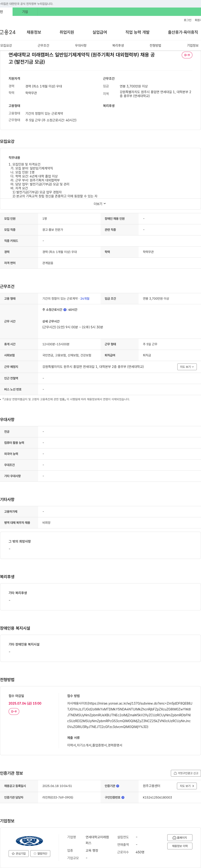
Task: Jump to 전형방법 section tab
Action: click(x=156, y=45)
